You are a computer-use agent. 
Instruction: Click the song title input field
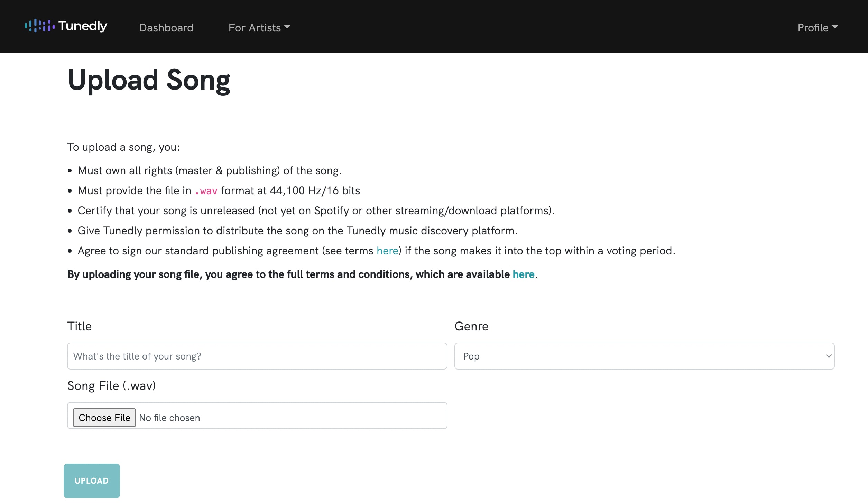(257, 356)
